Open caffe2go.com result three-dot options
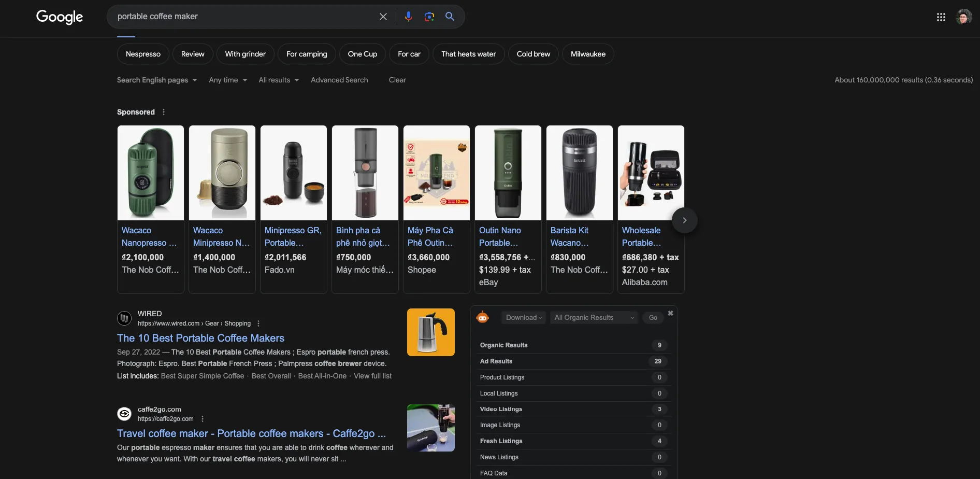Screen dimensions: 980x479 (203, 419)
